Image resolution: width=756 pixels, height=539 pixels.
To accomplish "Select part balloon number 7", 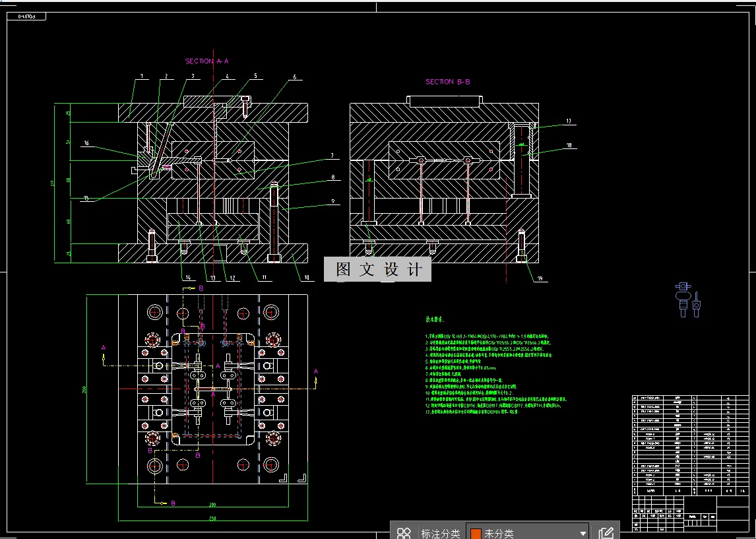I will tap(332, 155).
